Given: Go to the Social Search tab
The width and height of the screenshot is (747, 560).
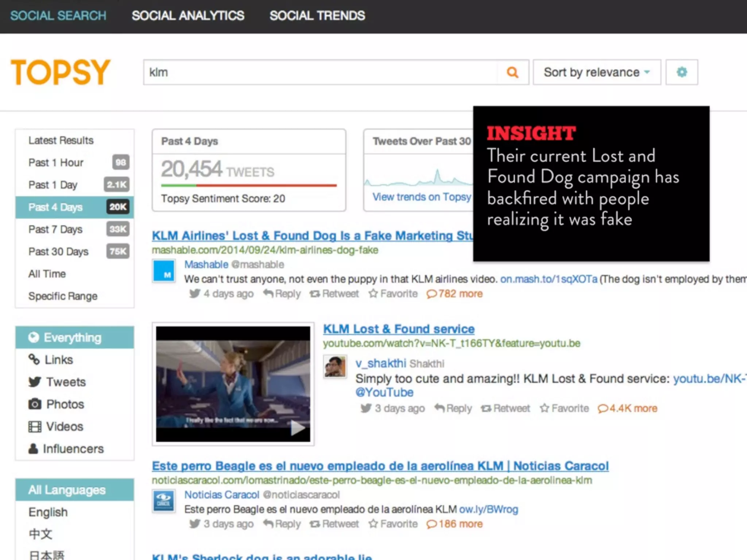Looking at the screenshot, I should pos(58,16).
